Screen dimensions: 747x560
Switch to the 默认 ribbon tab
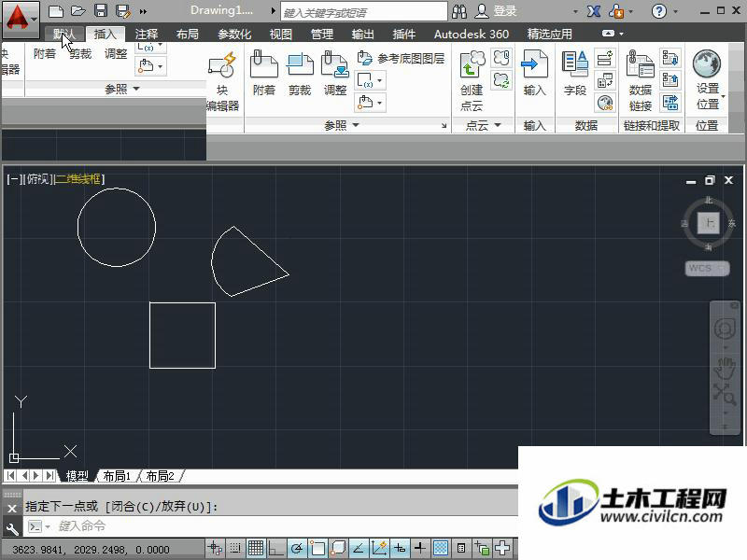point(63,34)
